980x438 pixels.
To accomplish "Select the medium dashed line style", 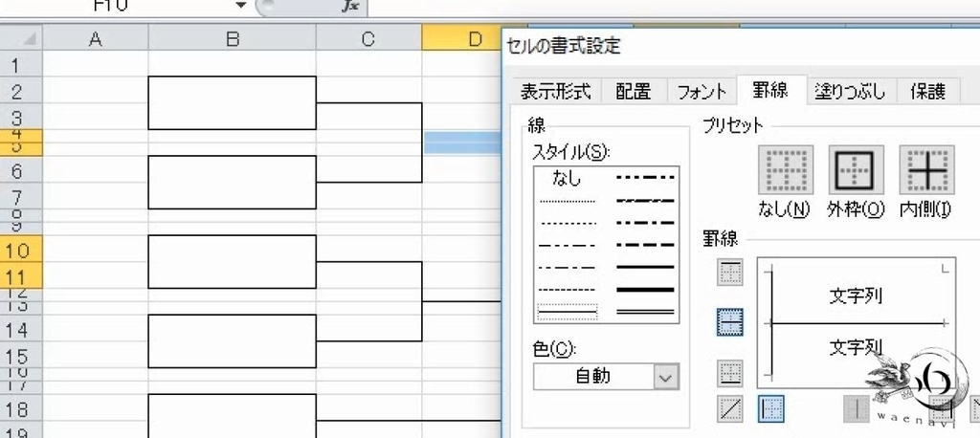I will pos(646,245).
